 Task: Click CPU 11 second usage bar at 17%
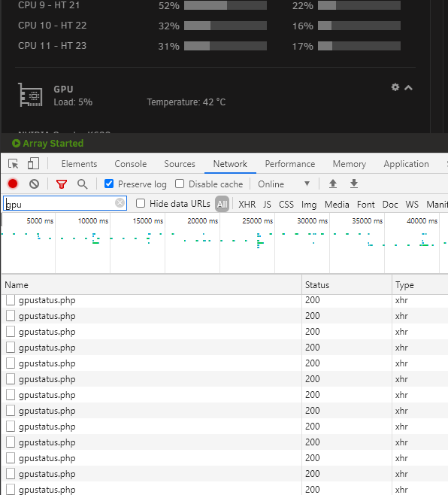[x=359, y=46]
